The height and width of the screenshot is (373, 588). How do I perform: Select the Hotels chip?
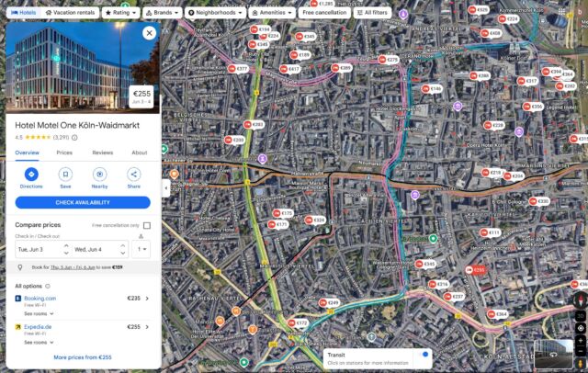(x=23, y=12)
